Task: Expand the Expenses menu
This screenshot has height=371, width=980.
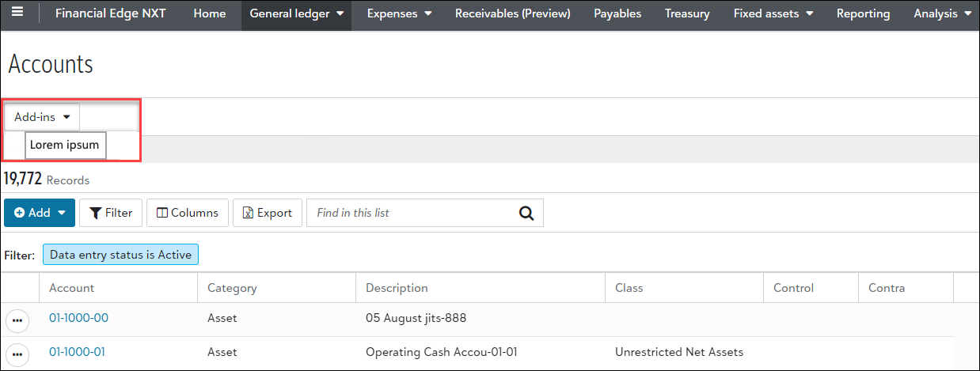Action: pos(399,13)
